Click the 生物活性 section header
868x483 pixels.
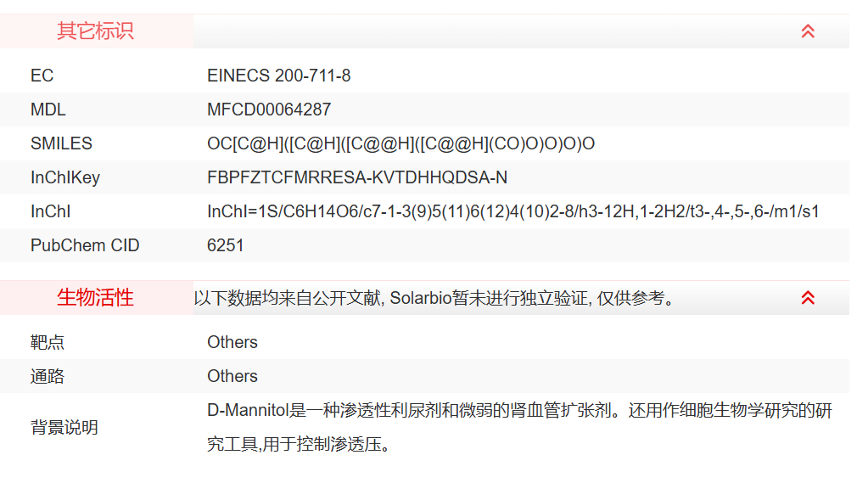click(x=95, y=298)
